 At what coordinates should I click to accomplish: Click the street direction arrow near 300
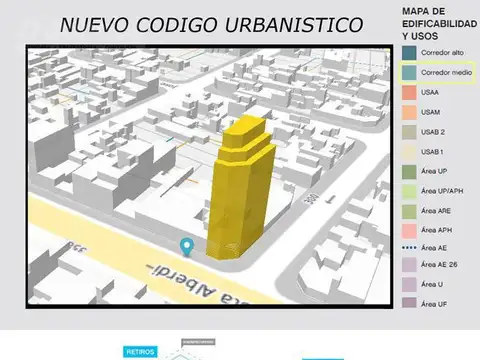click(331, 199)
